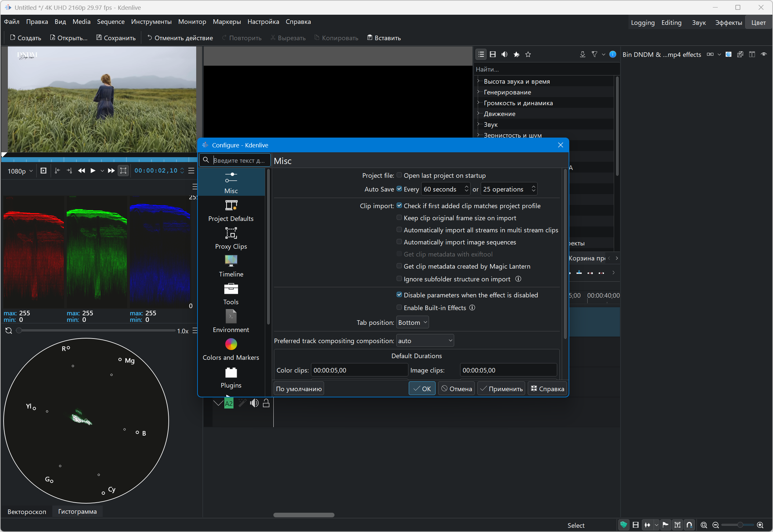Open the Монитор menu
Screen dimensions: 773x532
[x=192, y=22]
